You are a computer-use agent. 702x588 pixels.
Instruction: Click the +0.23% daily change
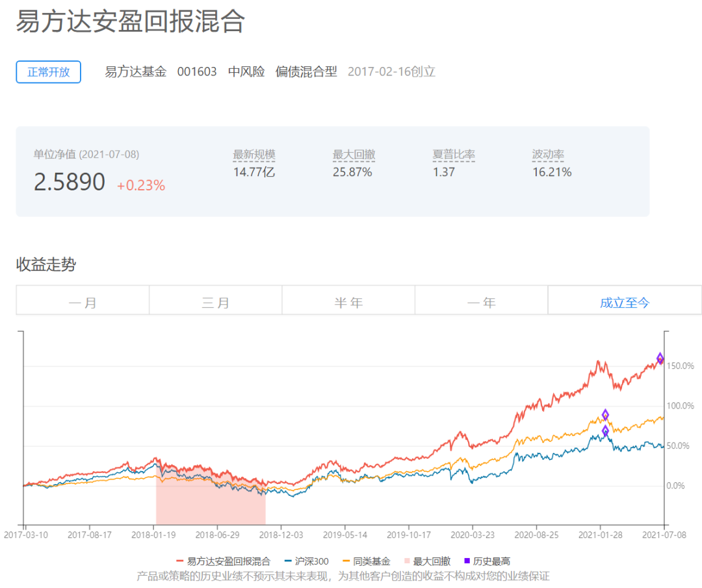[141, 185]
